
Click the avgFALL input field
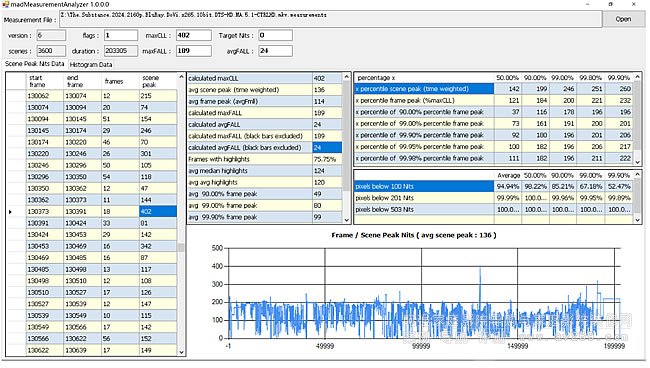click(275, 51)
